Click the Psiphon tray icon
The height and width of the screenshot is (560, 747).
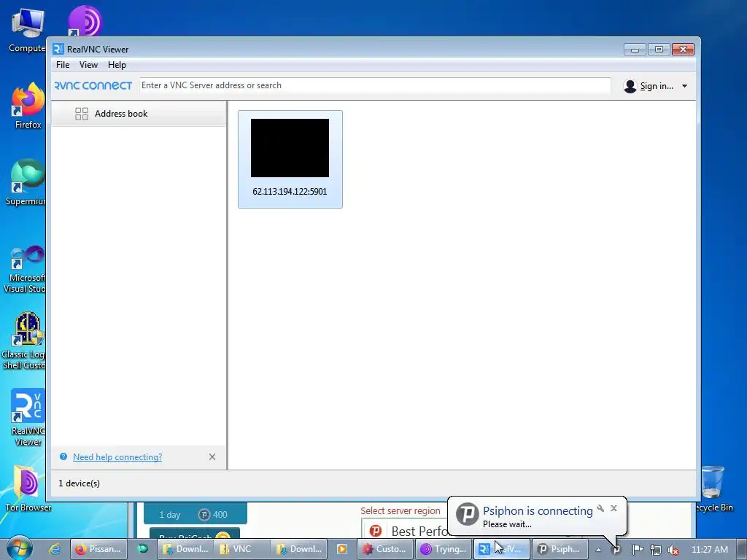tap(616, 550)
